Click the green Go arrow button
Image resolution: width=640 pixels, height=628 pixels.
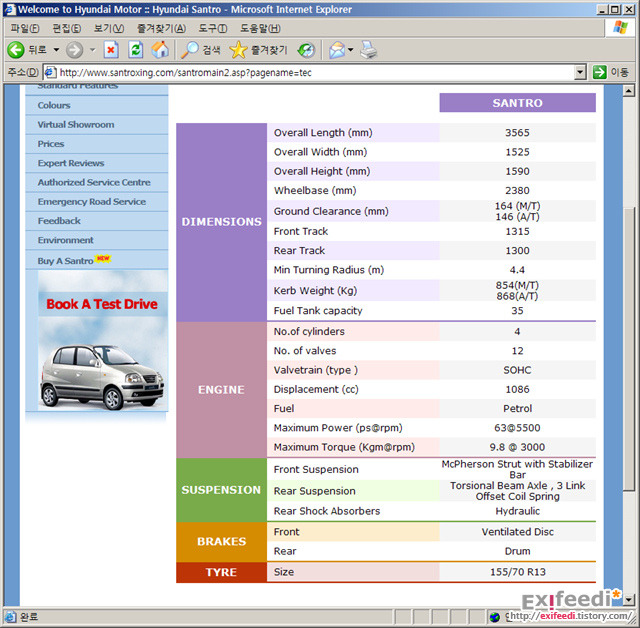tap(600, 73)
